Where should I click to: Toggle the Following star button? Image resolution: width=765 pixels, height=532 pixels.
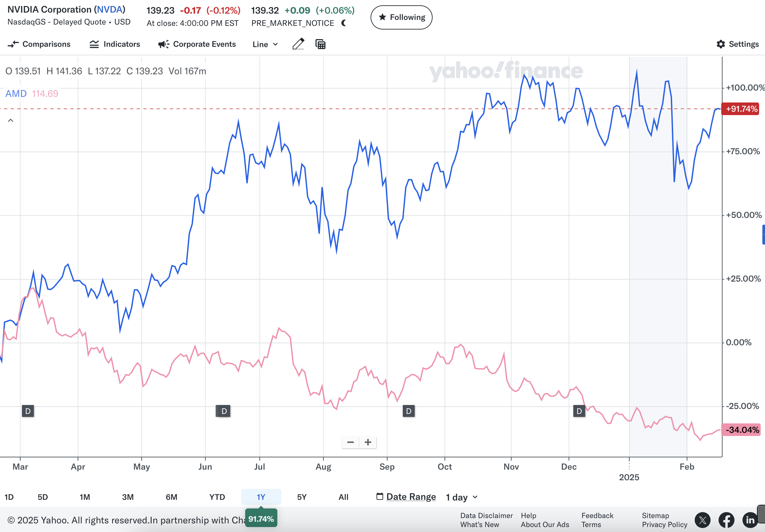(x=401, y=17)
